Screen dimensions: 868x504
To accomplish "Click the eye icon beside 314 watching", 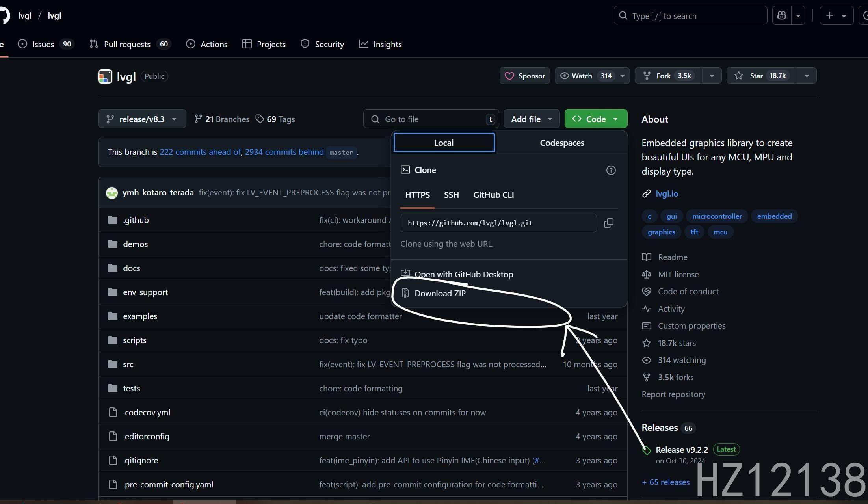I will [647, 360].
